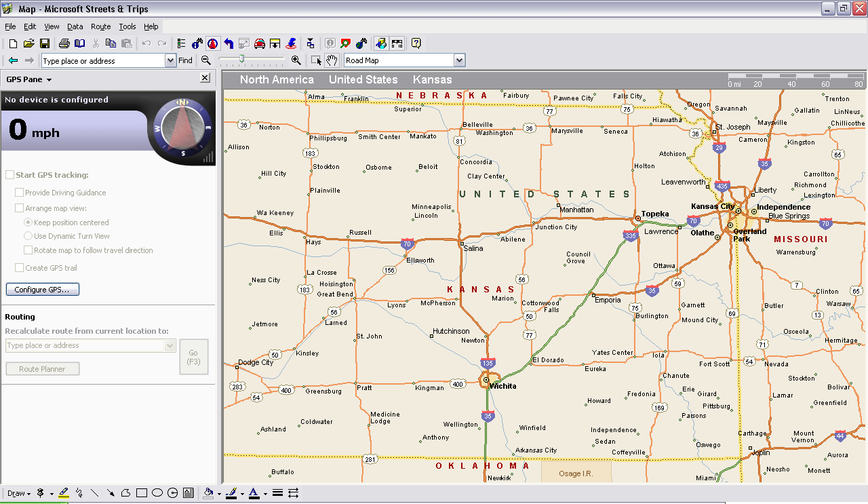Screen dimensions: 868x504
Task: Click the Copy toolbar icon
Action: (x=111, y=43)
